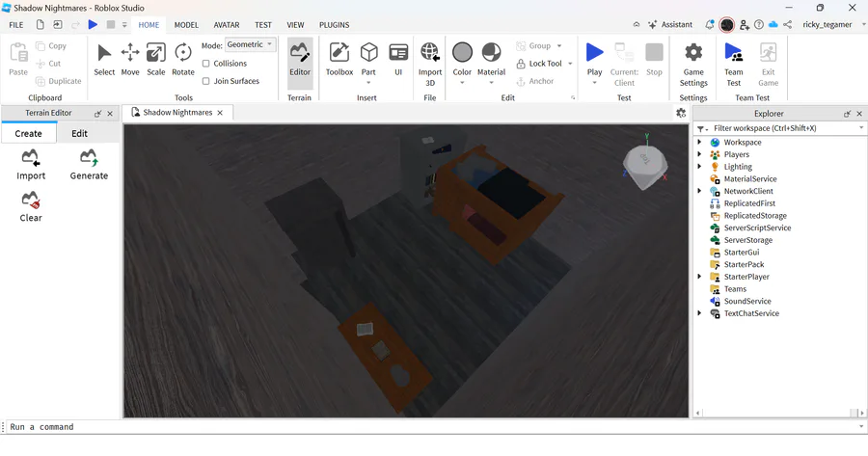Click the viewport settings gear
Viewport: 868px width, 456px height.
click(681, 113)
